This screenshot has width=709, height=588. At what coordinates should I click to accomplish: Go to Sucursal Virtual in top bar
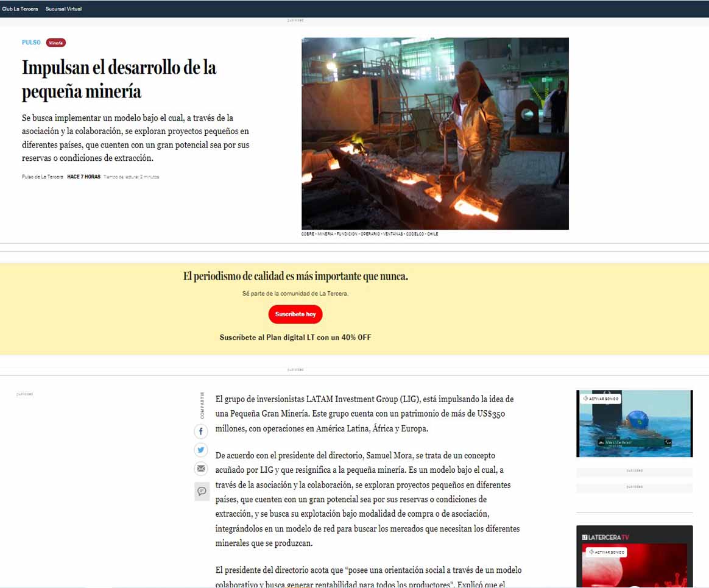63,9
